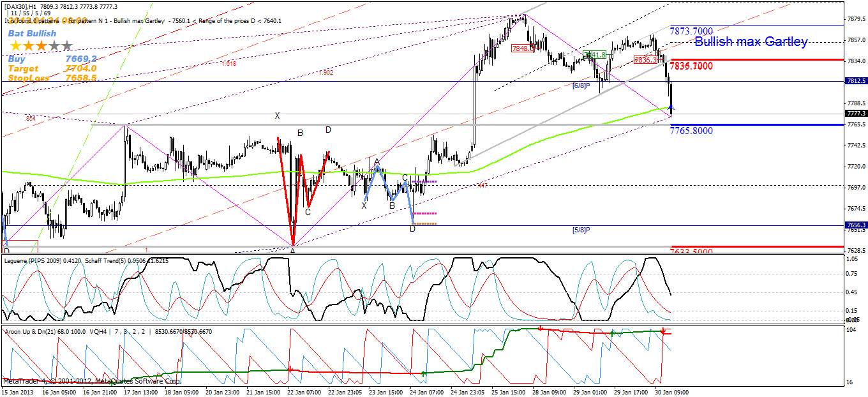Click the red 7836.1000 level label

(692, 66)
